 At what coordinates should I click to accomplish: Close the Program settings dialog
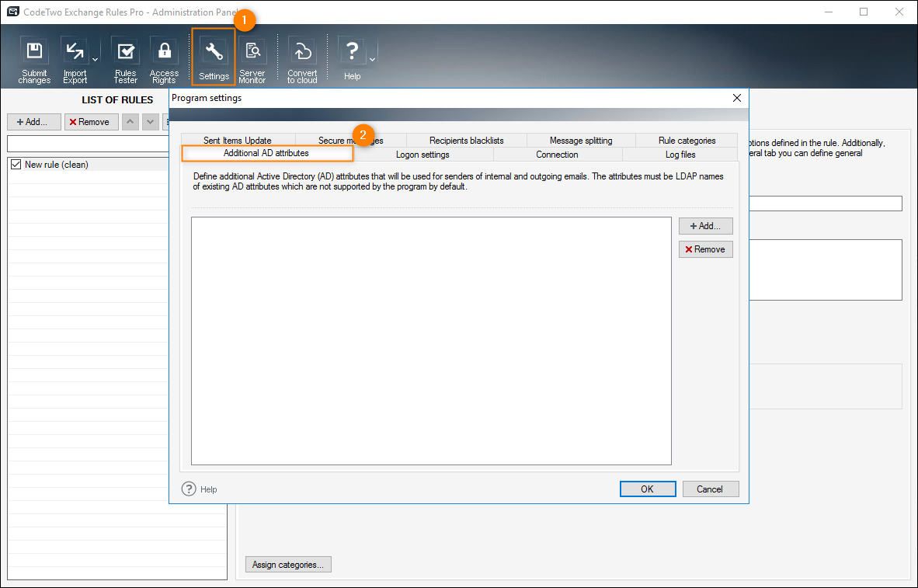(x=737, y=98)
